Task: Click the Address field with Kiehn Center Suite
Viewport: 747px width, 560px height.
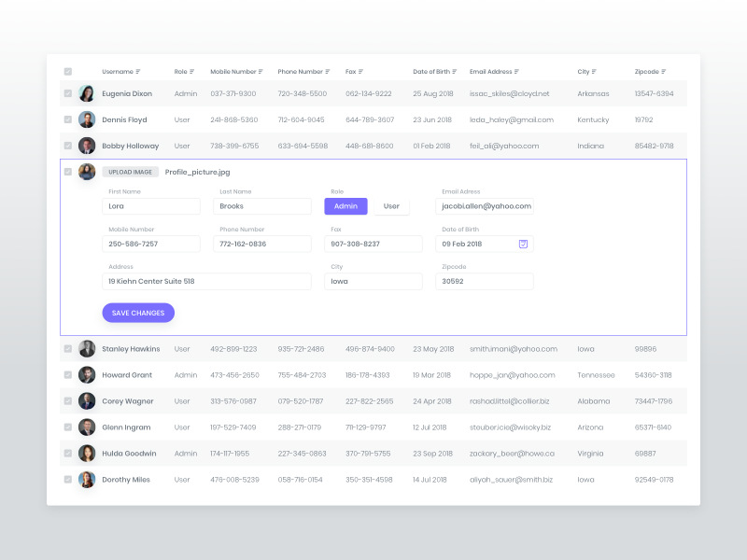Action: pyautogui.click(x=205, y=280)
